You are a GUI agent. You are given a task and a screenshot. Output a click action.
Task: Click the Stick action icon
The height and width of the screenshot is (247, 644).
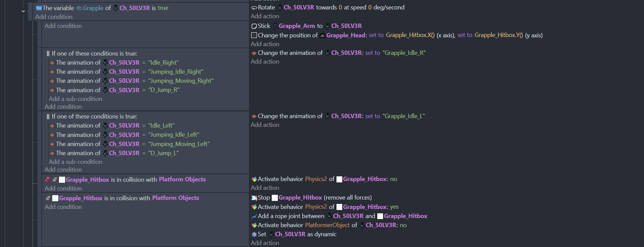tap(254, 26)
